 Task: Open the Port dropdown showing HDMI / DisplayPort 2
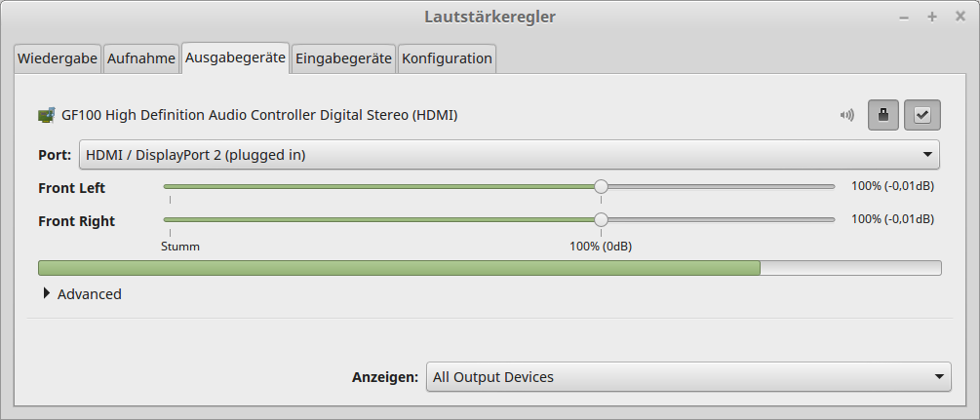point(508,154)
